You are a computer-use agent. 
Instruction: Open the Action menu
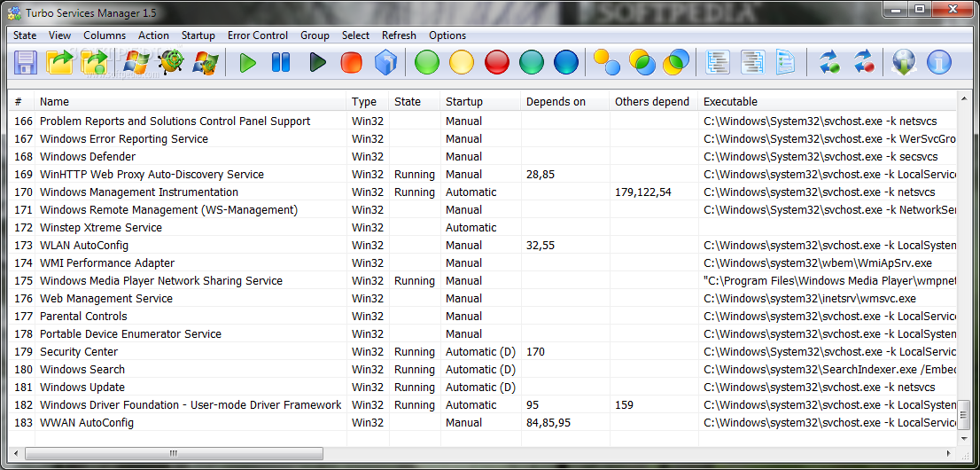coord(154,35)
